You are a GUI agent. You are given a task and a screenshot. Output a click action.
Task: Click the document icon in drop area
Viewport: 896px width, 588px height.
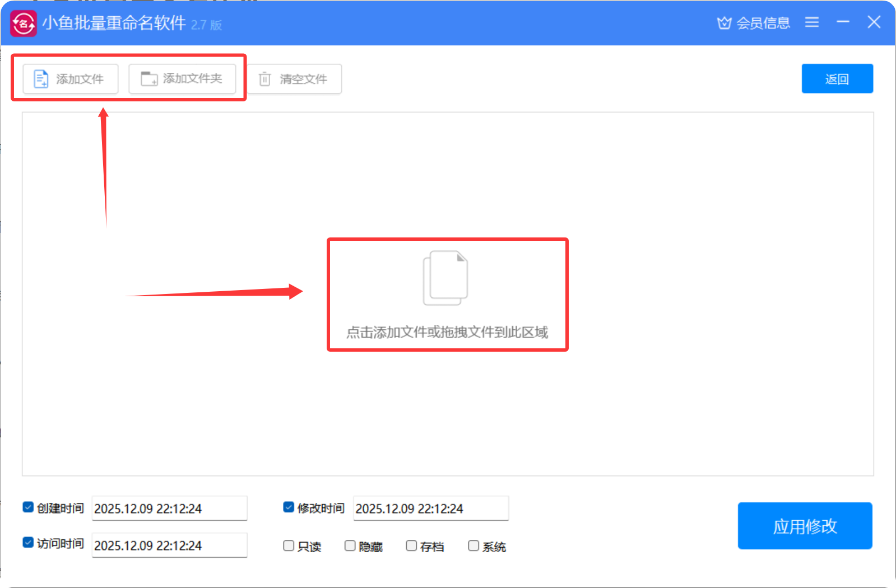[445, 278]
